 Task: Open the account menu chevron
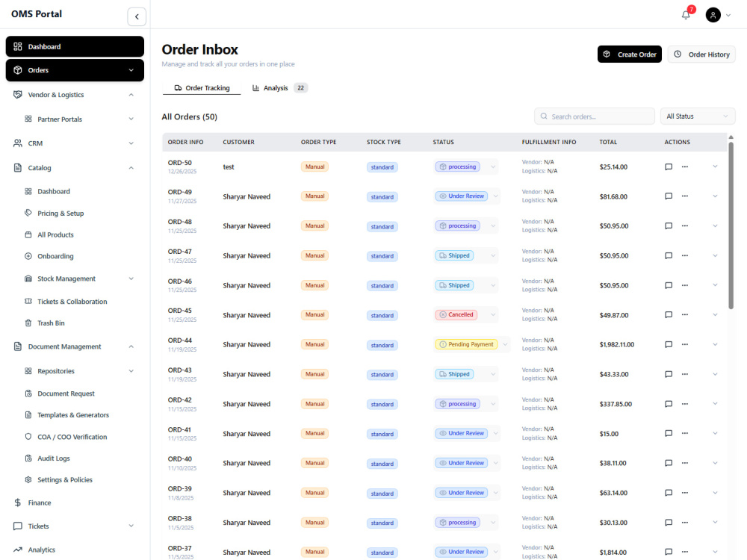pos(728,15)
